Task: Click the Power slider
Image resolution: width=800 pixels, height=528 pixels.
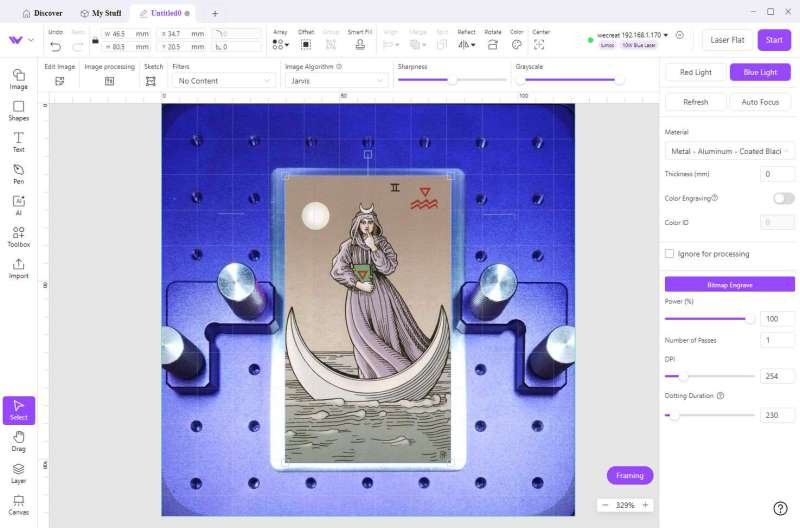Action: [709, 319]
